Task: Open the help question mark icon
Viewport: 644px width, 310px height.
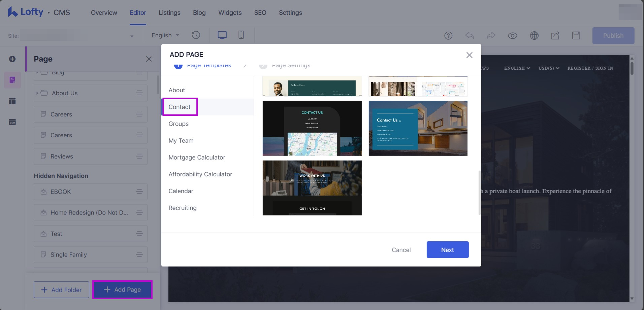Action: click(448, 36)
